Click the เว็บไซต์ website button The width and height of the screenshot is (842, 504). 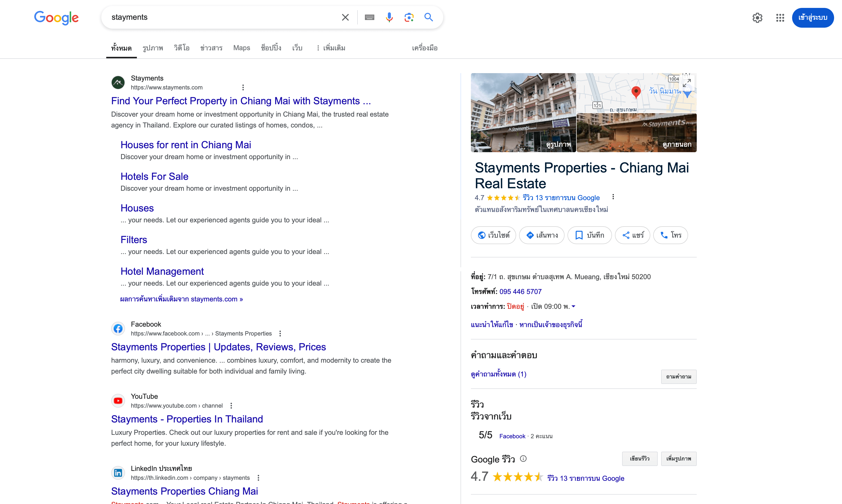point(493,235)
